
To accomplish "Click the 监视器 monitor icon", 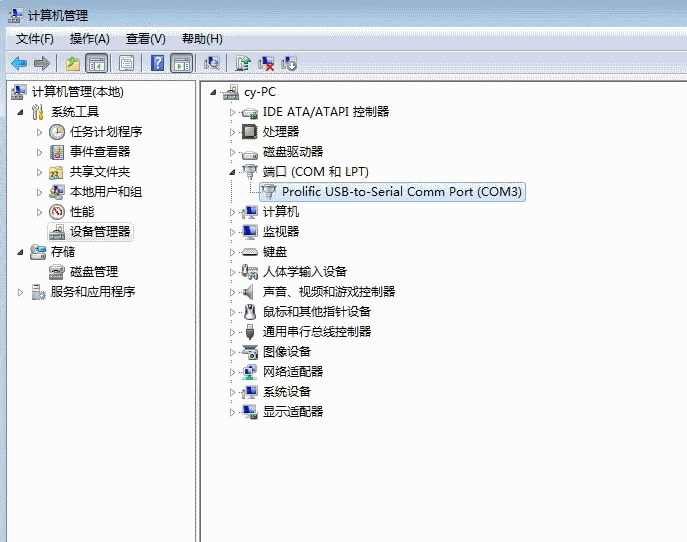I will click(x=250, y=232).
